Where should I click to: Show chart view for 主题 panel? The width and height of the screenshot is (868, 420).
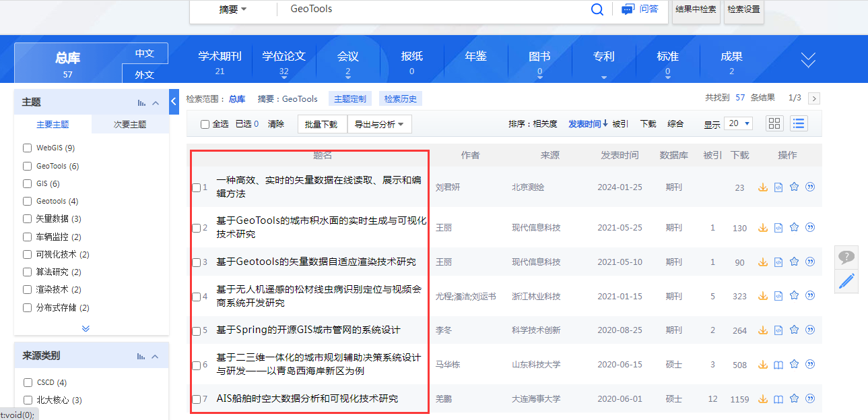coord(141,102)
